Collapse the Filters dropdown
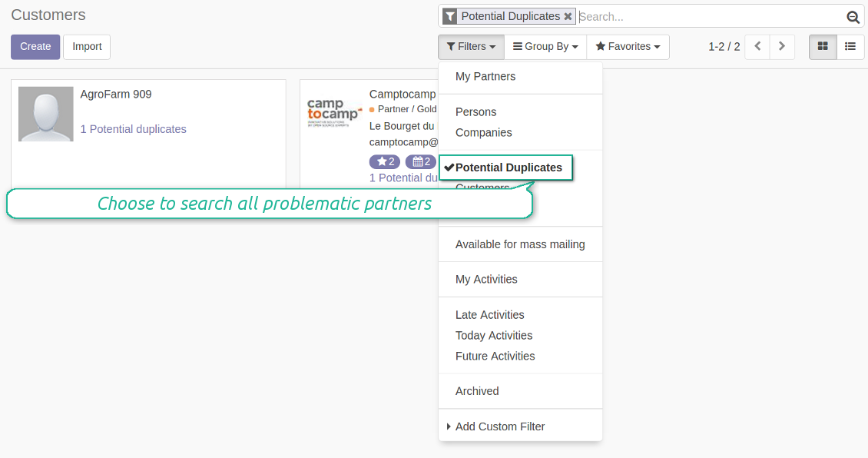 click(x=471, y=47)
